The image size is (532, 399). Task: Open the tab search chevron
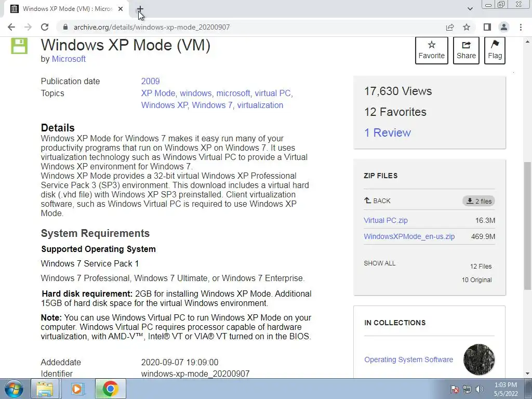coord(470,9)
